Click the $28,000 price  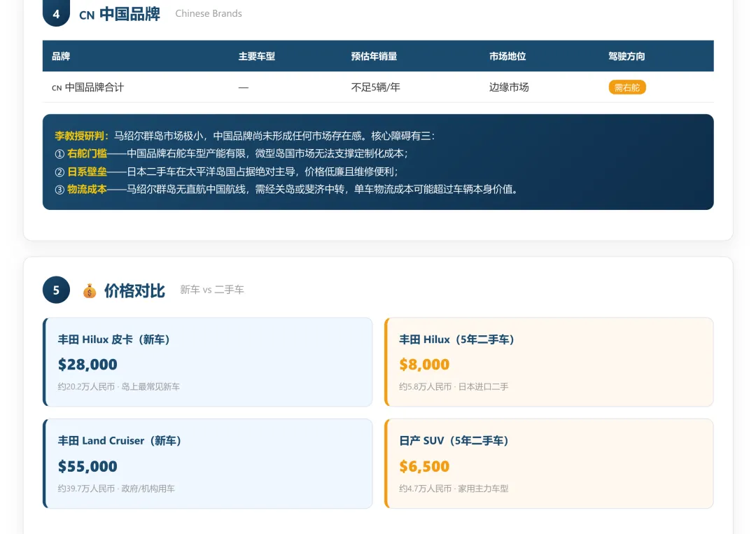tap(87, 365)
